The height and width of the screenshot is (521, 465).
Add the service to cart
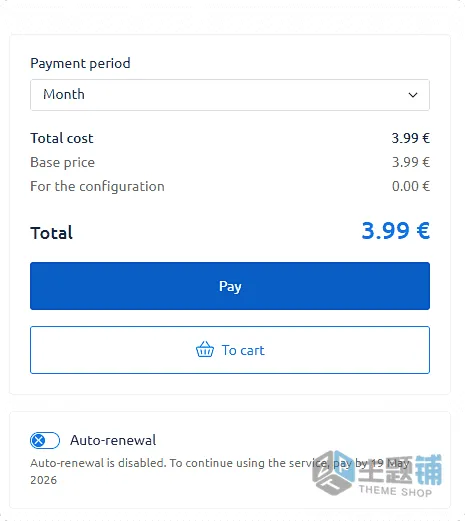click(230, 350)
